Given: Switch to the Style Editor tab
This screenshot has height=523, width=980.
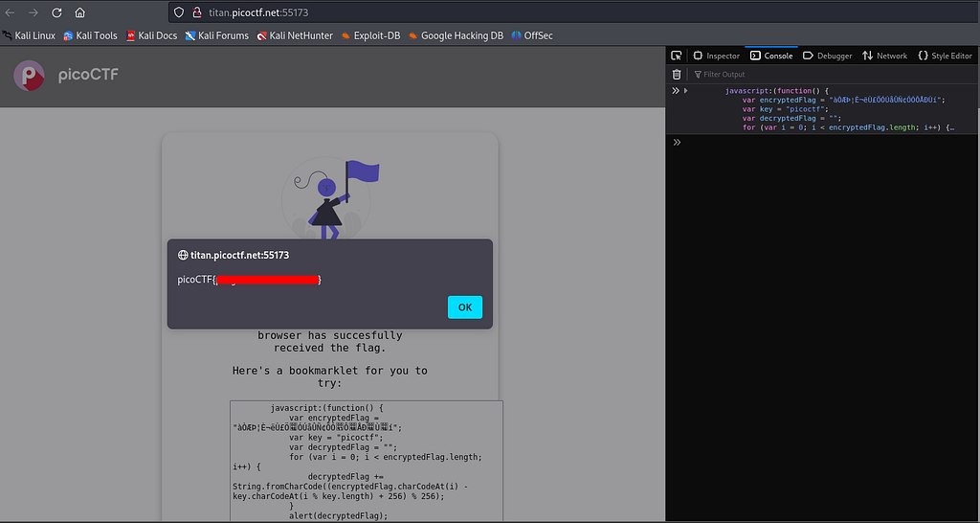Looking at the screenshot, I should click(945, 56).
